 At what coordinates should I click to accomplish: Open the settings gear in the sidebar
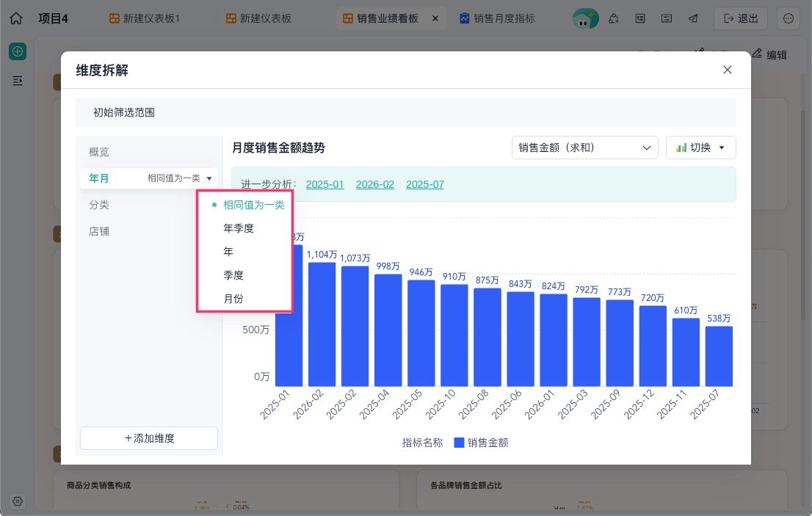[x=18, y=501]
